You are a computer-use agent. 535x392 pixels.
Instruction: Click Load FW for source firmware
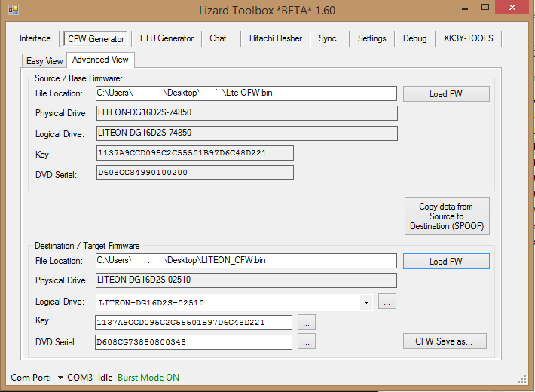tap(446, 94)
